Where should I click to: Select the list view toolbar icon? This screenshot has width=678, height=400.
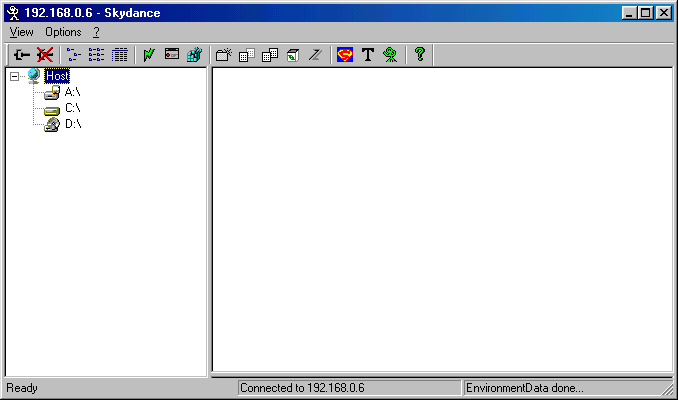pyautogui.click(x=97, y=55)
